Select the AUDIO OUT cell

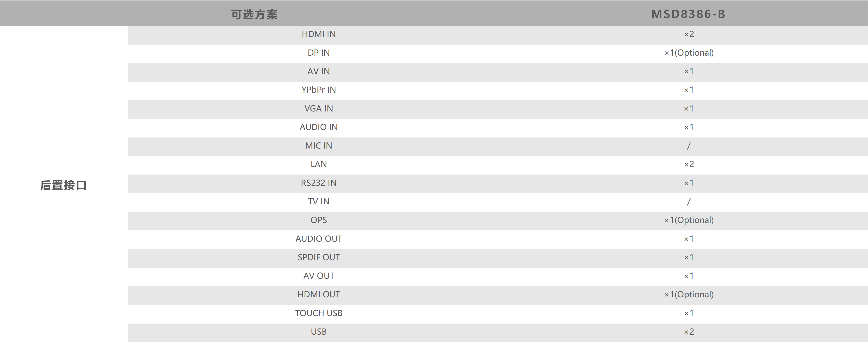[x=318, y=239]
